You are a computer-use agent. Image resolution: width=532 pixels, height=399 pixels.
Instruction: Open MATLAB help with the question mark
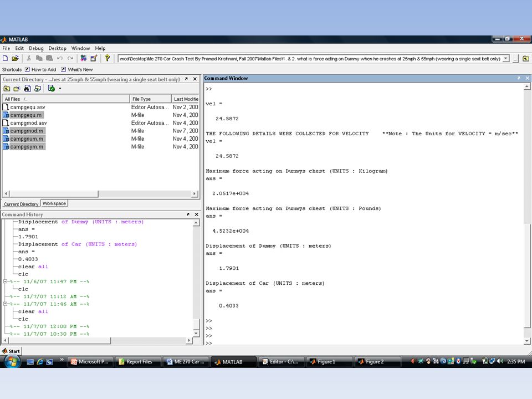107,58
